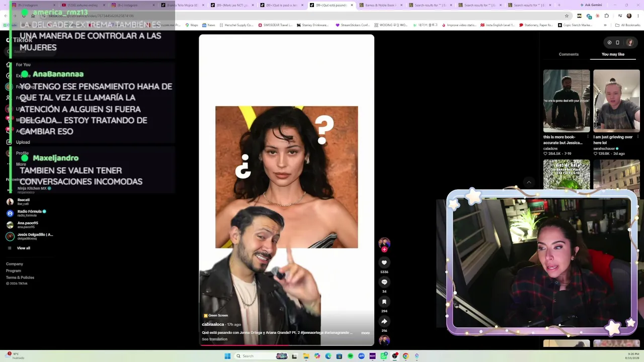Go to previous video with the up chevron
Viewport: 644px width, 362px height.
pos(529,183)
